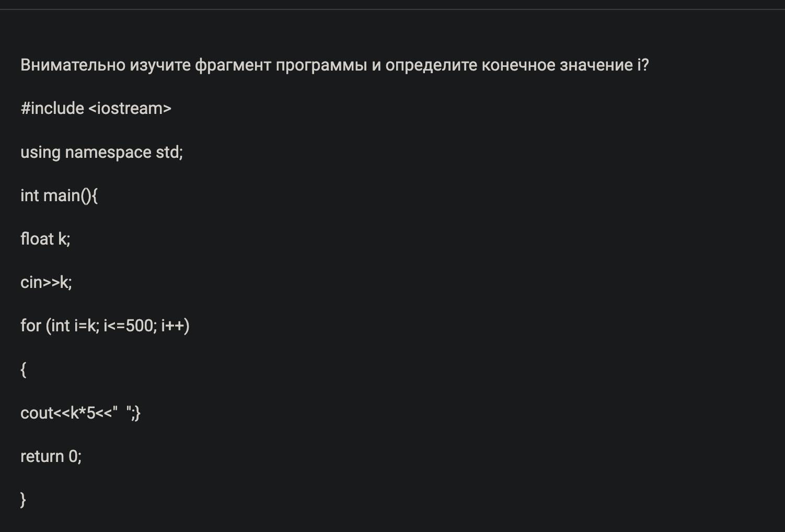785x532 pixels.
Task: Click the cout<<k*5 output line
Action: (x=80, y=413)
